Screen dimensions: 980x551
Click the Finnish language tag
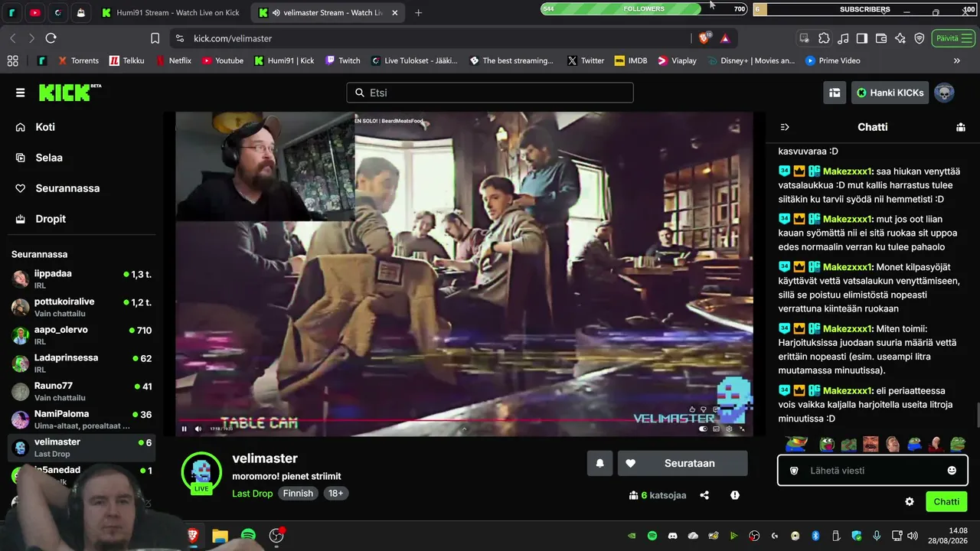(298, 494)
